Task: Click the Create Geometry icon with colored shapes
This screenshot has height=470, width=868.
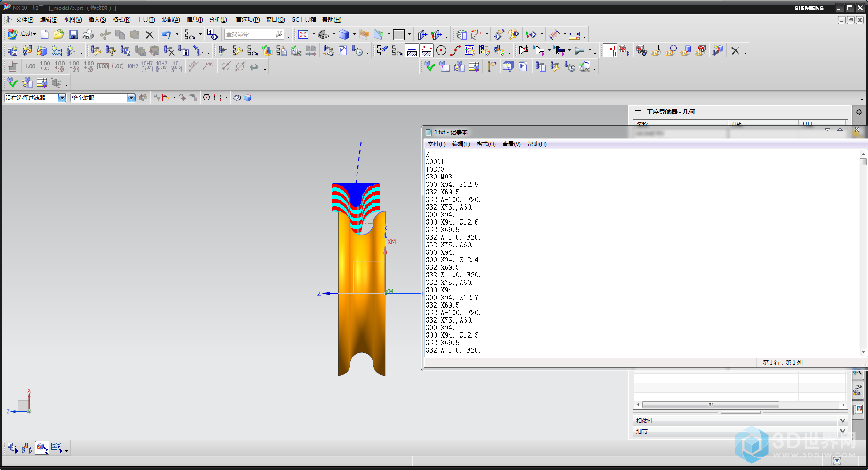Action: (42, 50)
